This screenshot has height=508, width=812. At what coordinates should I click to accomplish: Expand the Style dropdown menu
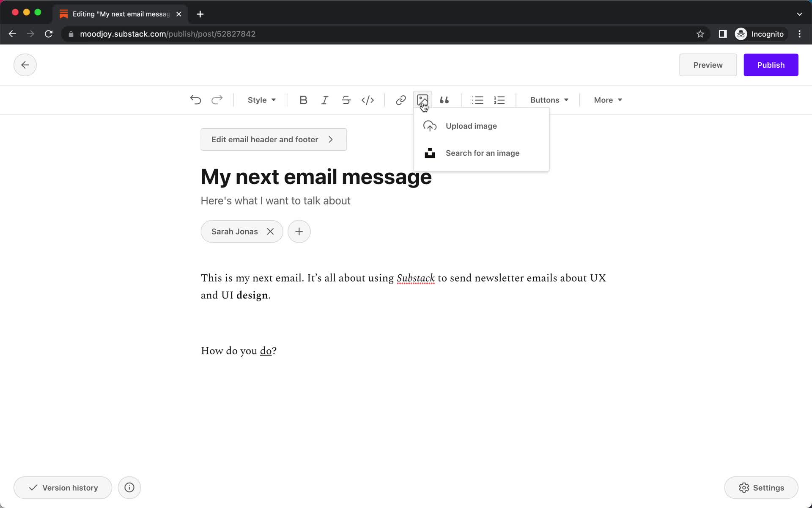point(261,100)
